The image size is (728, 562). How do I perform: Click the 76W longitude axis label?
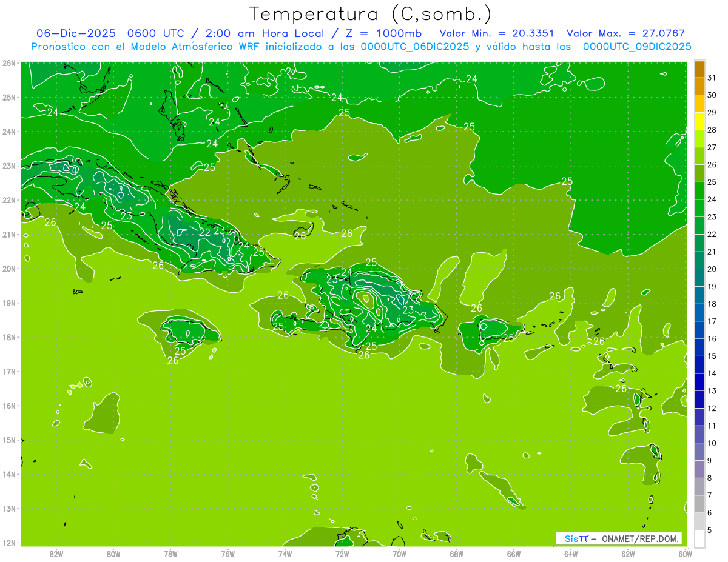click(x=228, y=554)
